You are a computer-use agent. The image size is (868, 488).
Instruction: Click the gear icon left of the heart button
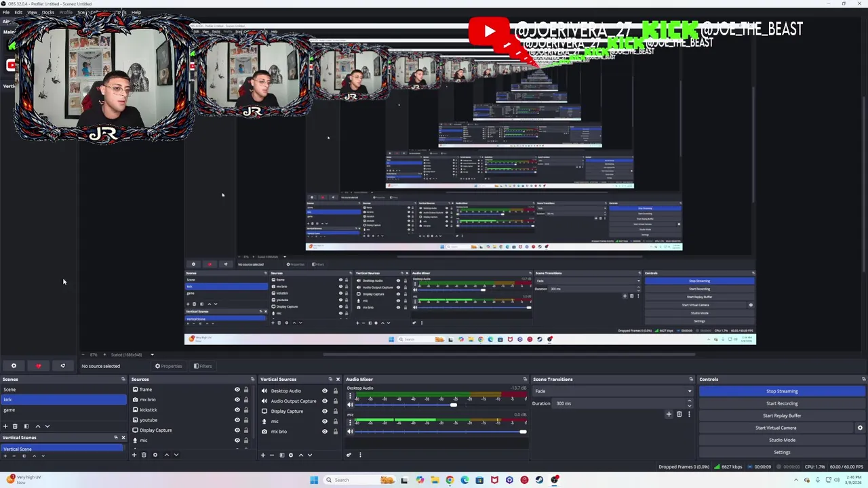[x=14, y=366]
